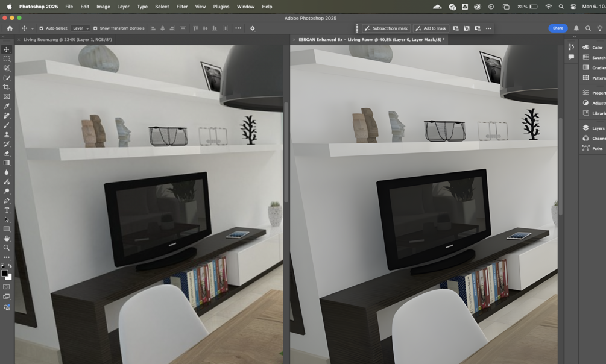Select the Rectangle shape tool
The width and height of the screenshot is (606, 364).
click(x=7, y=229)
